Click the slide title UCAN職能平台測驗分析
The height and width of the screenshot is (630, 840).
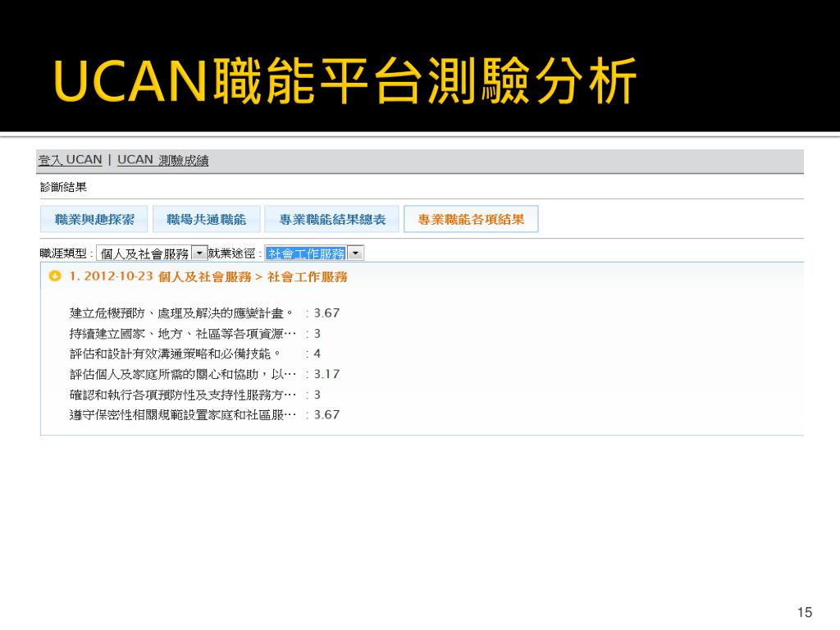pyautogui.click(x=345, y=80)
